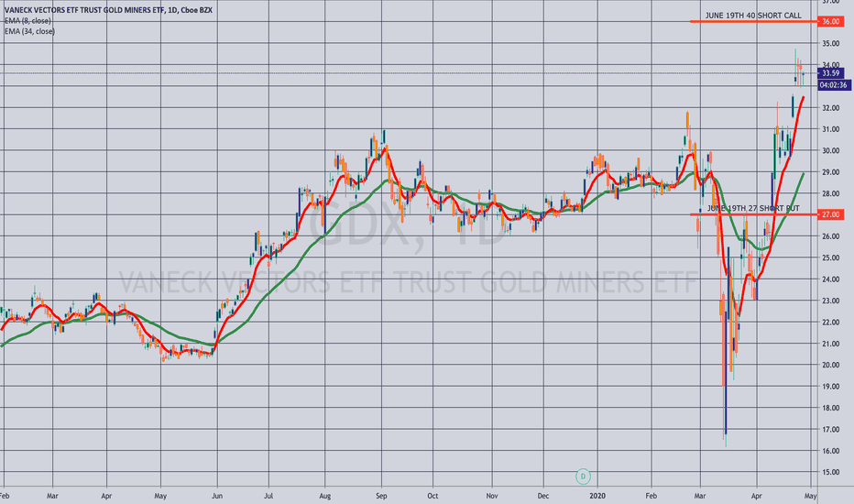Click the Nov label on time axis
854x504 pixels.
[x=492, y=496]
